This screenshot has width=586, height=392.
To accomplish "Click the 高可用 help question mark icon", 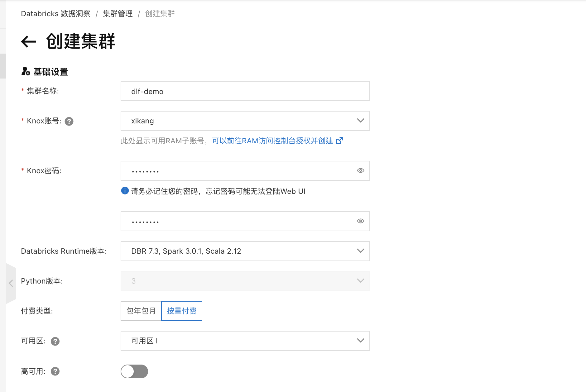I will point(55,371).
